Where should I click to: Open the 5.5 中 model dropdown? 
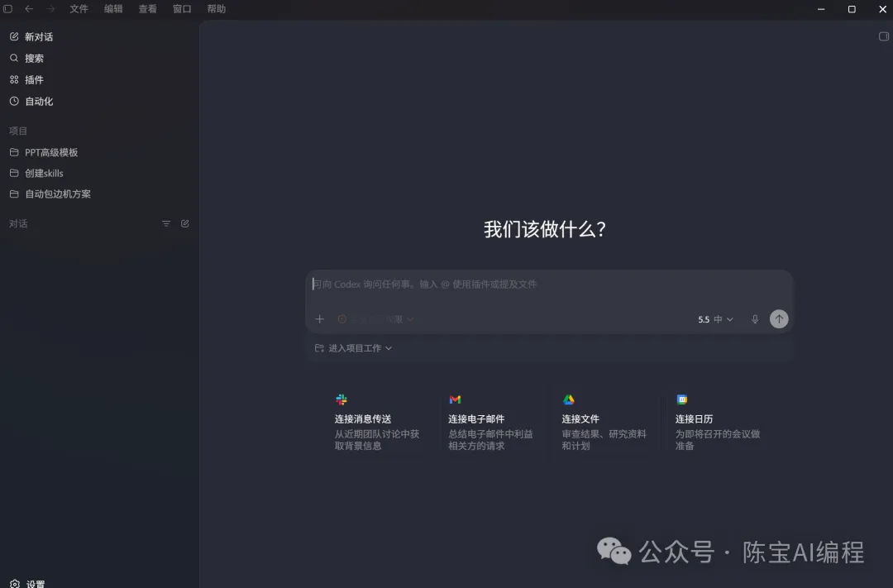(715, 320)
